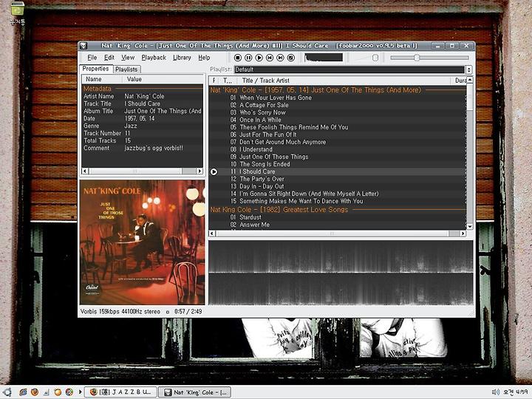Launch Internet Explorer from quick launch
The width and height of the screenshot is (532, 399).
tap(23, 392)
